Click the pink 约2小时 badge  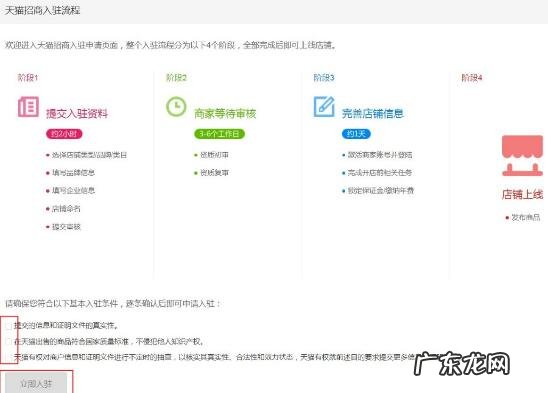pyautogui.click(x=64, y=134)
